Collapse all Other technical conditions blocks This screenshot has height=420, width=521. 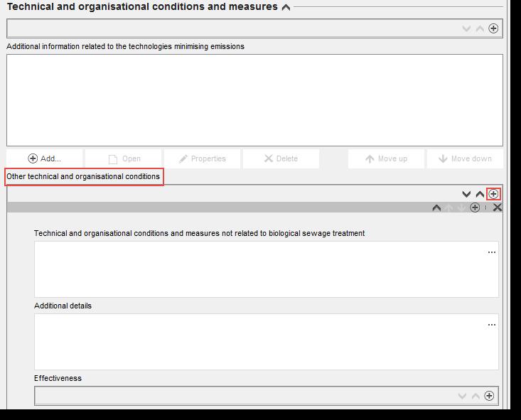[x=480, y=194]
